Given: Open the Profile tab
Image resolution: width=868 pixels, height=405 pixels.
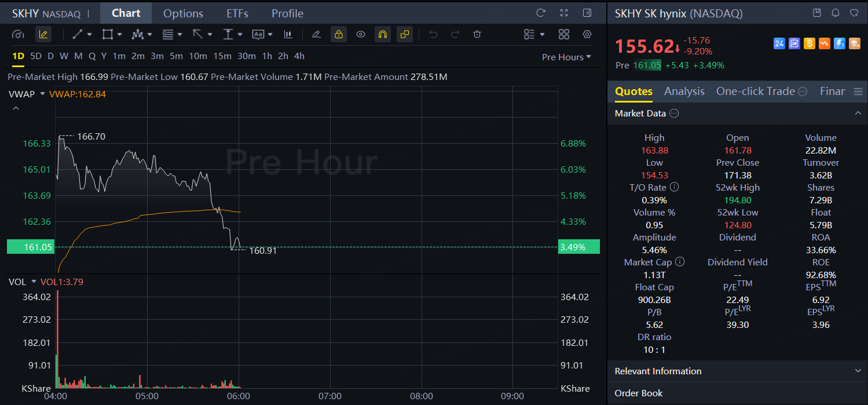Looking at the screenshot, I should click(x=287, y=13).
